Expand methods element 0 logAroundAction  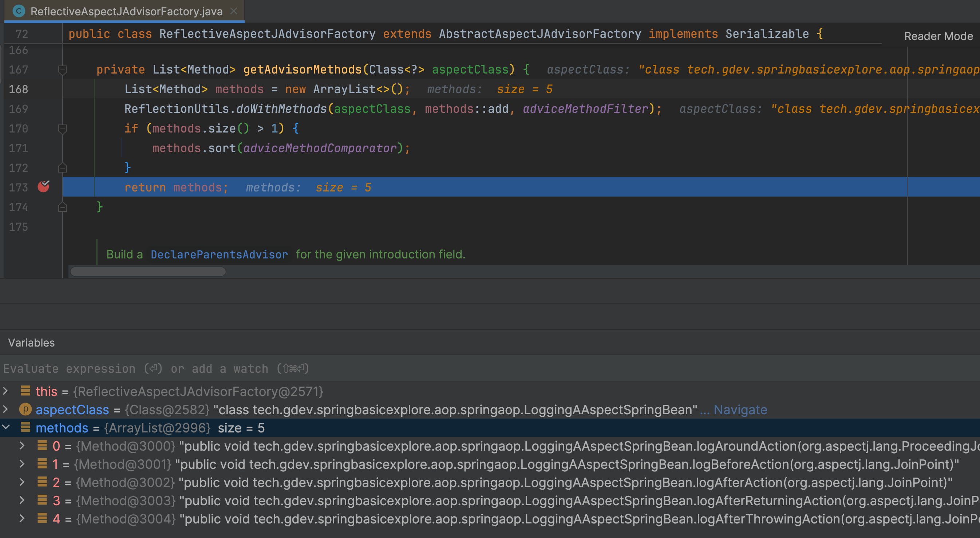[22, 446]
